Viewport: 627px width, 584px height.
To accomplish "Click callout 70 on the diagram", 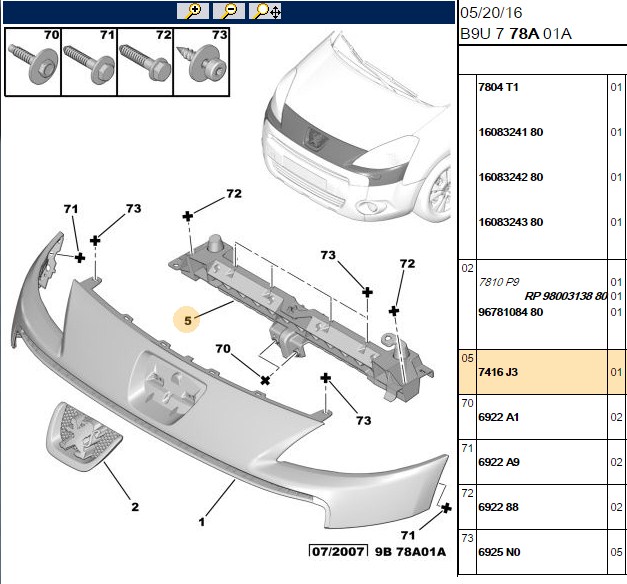I will 223,349.
